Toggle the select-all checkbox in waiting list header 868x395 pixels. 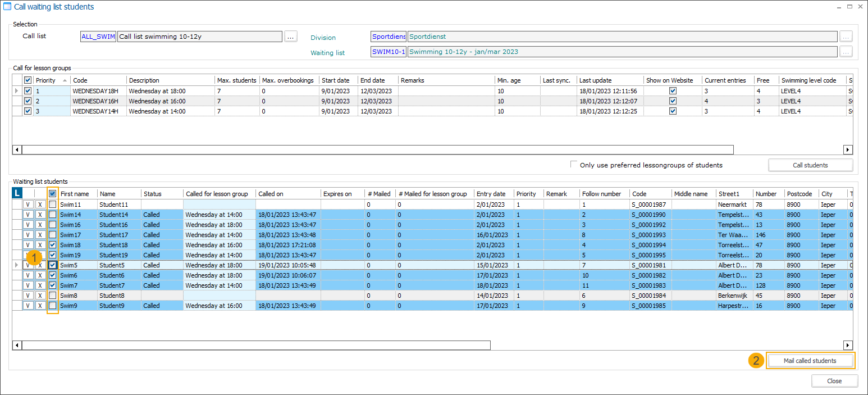tap(52, 194)
